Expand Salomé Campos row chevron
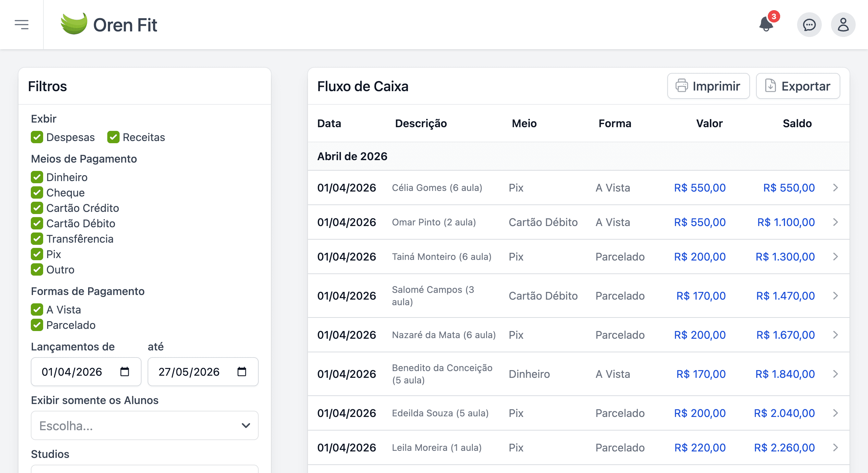 pos(835,296)
